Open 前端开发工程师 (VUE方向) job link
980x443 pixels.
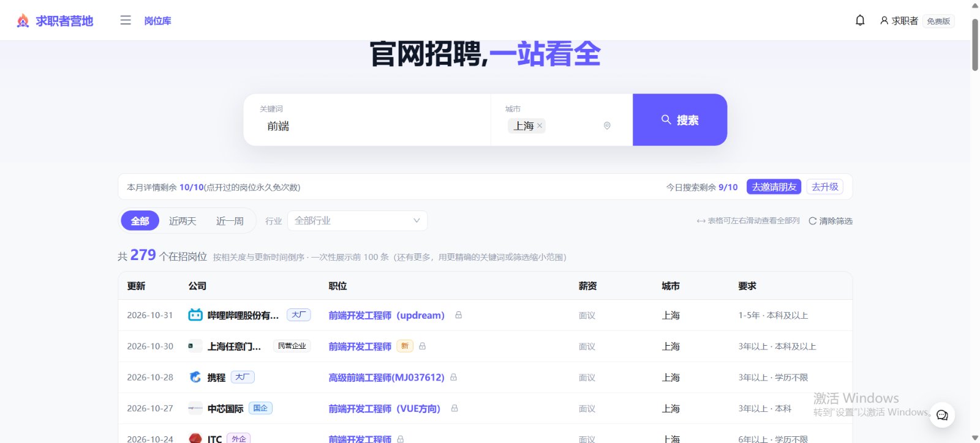(x=385, y=408)
